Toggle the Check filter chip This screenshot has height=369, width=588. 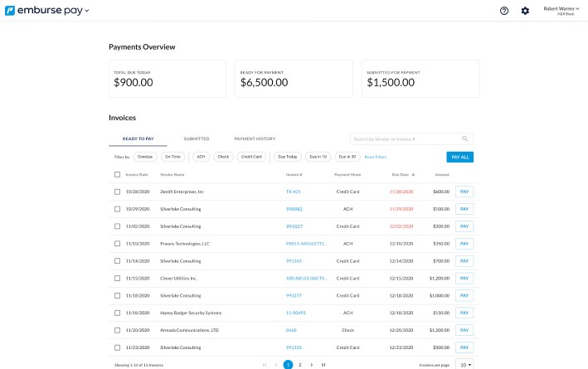tap(223, 157)
